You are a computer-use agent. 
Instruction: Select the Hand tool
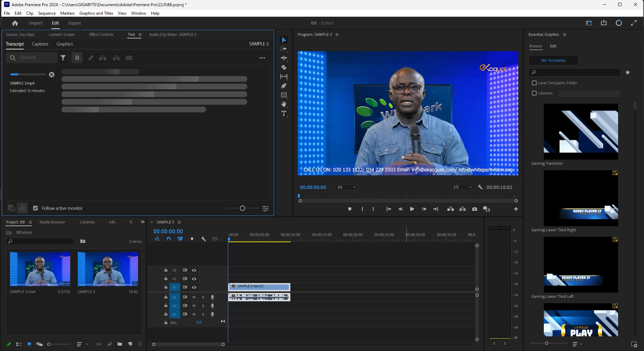283,104
